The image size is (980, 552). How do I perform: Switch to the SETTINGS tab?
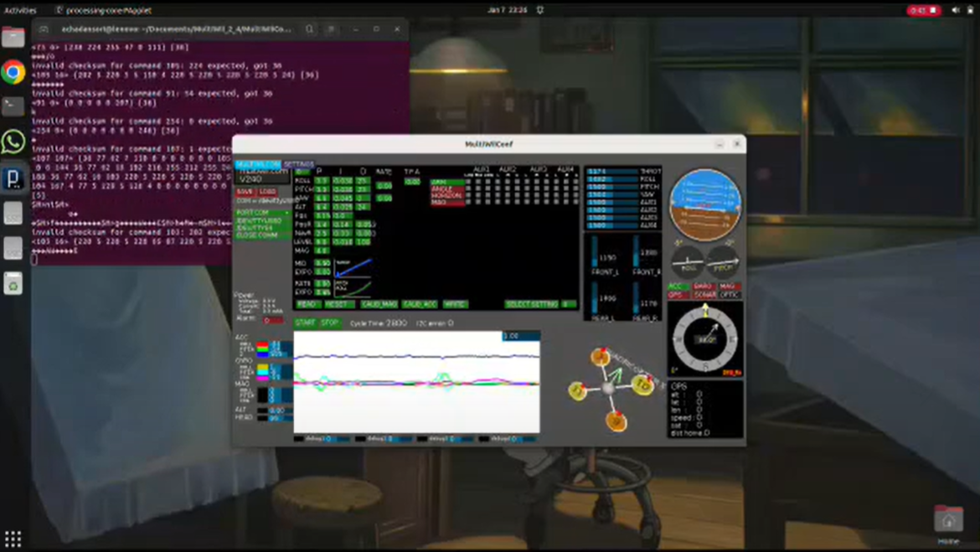coord(298,164)
